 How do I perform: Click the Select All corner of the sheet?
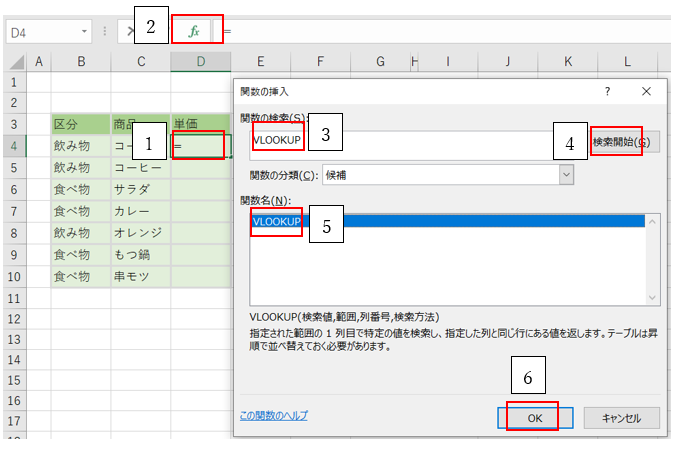tap(14, 62)
